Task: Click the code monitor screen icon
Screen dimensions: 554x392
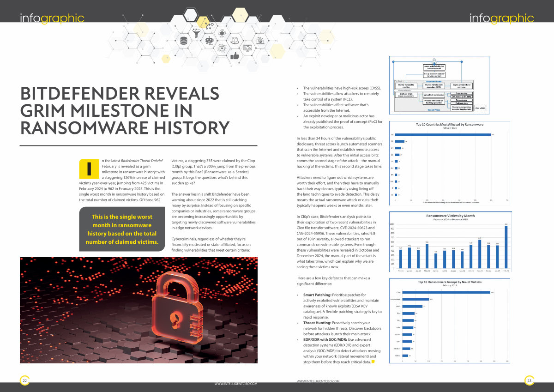Action: click(x=247, y=48)
